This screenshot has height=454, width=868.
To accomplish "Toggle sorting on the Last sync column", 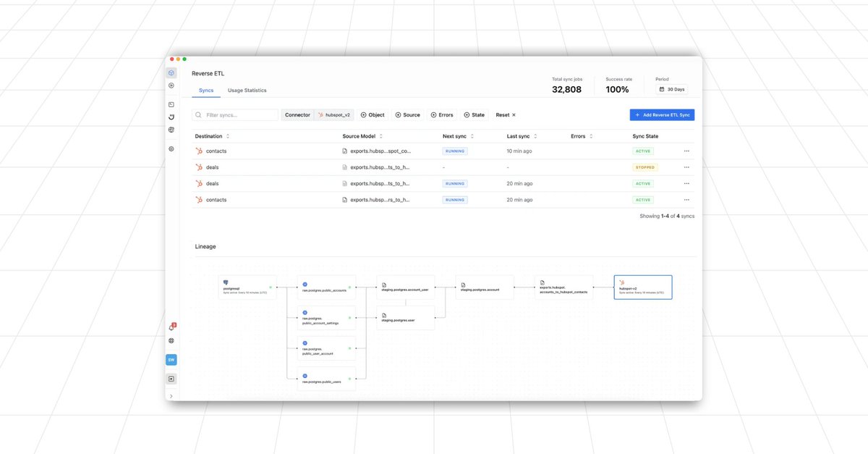I will pyautogui.click(x=535, y=135).
